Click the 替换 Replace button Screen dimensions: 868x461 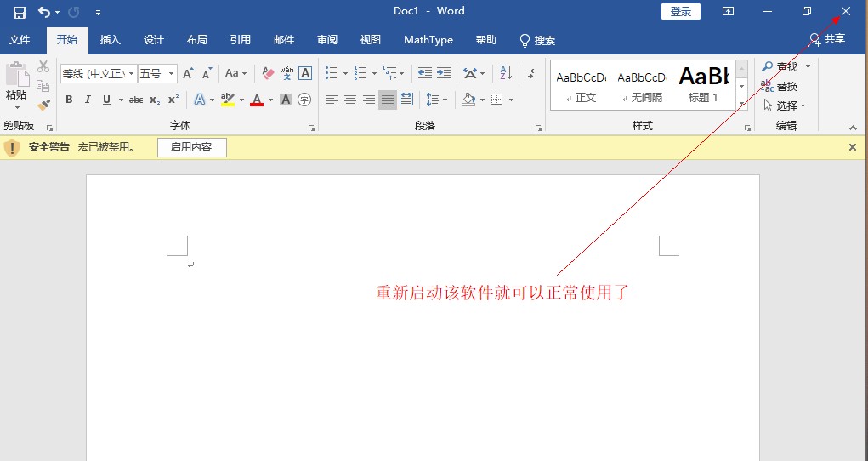[x=780, y=87]
